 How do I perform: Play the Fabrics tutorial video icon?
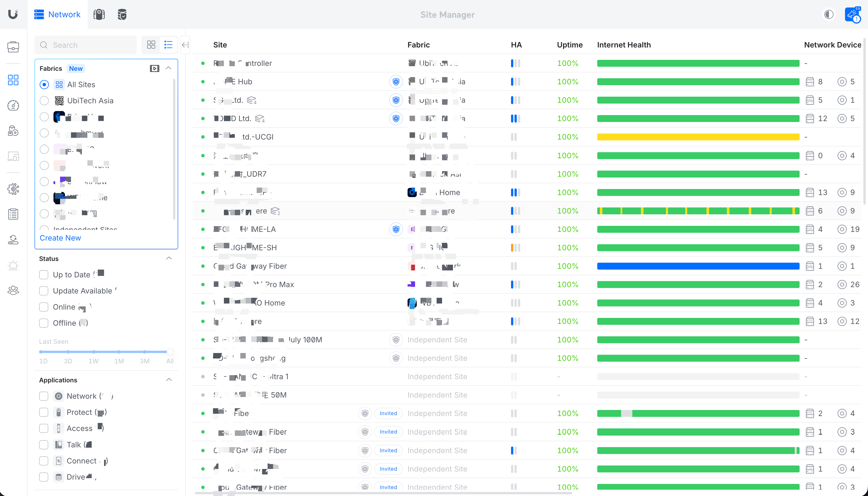[154, 68]
